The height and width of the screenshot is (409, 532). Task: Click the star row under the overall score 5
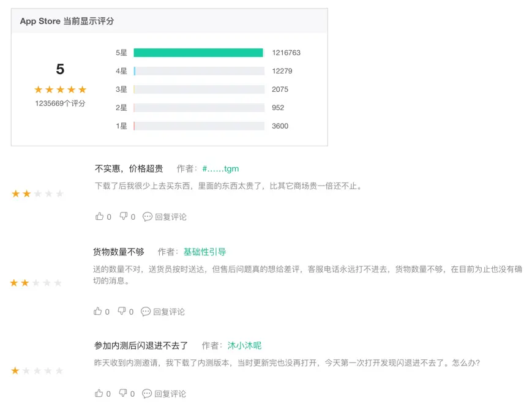(60, 89)
